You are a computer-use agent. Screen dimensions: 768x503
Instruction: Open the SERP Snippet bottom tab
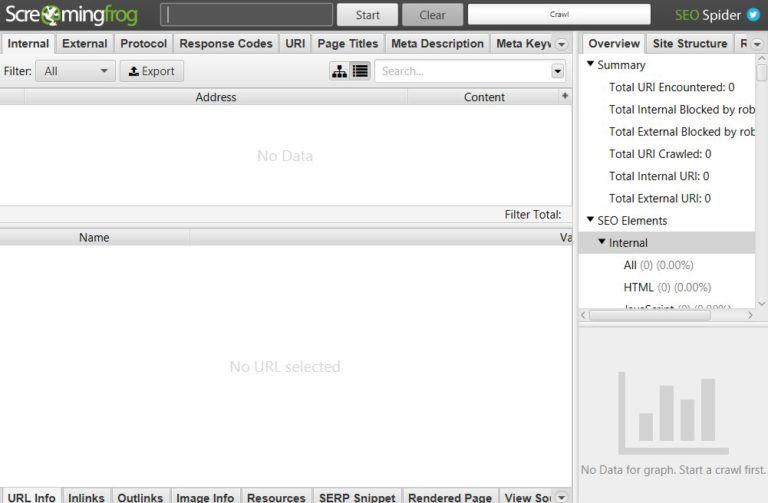tap(357, 497)
